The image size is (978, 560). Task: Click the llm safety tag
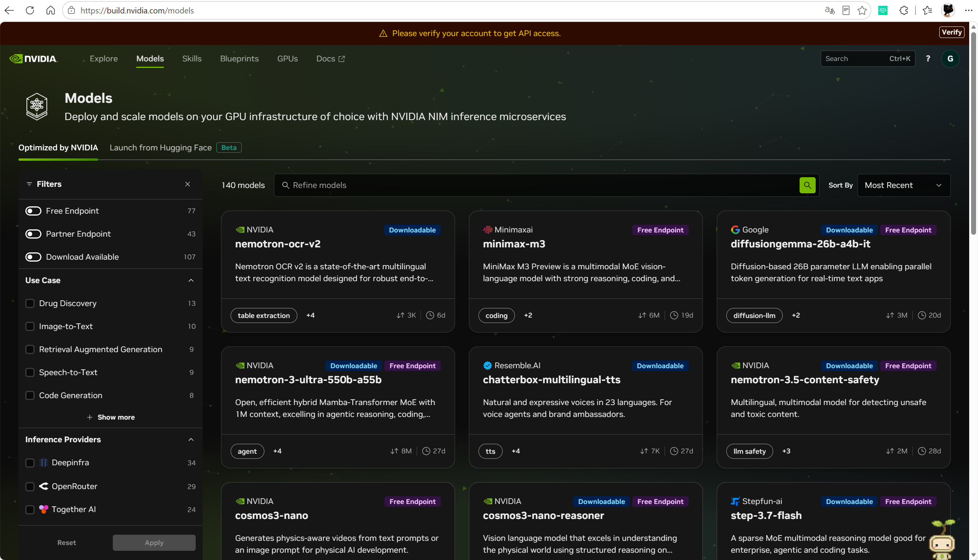[749, 451]
